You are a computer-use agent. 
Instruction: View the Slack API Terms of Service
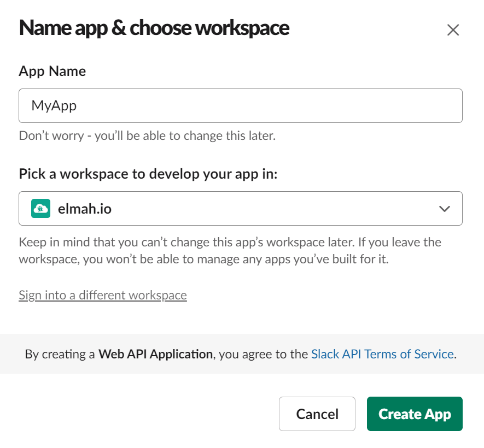coord(382,354)
